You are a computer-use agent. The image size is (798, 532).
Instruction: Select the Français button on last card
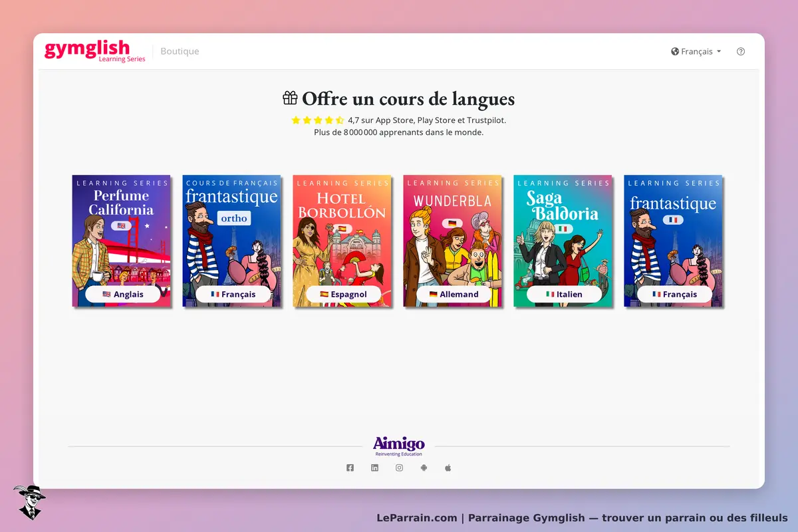tap(675, 294)
